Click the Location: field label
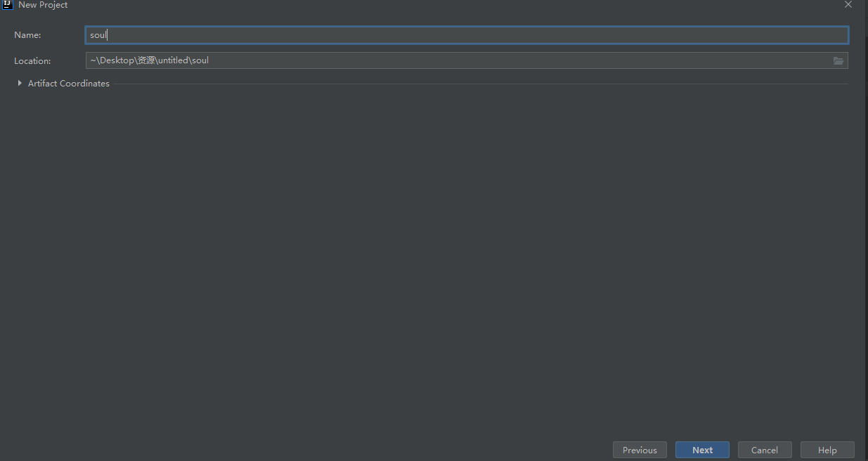This screenshot has width=868, height=461. 32,61
